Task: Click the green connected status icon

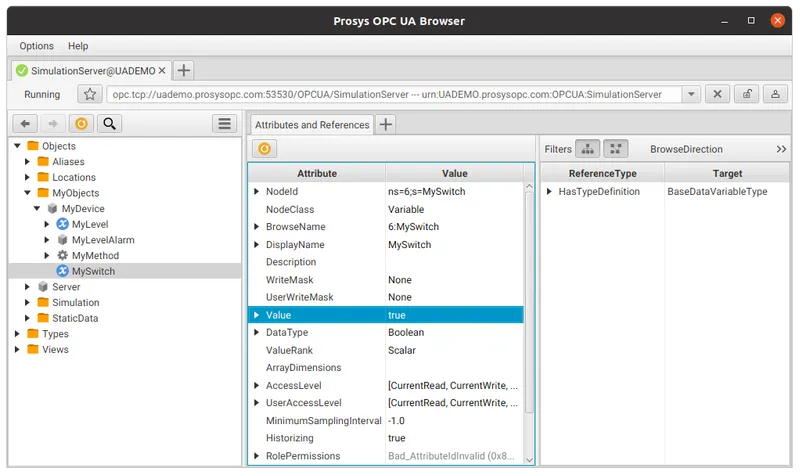Action: tap(22, 70)
